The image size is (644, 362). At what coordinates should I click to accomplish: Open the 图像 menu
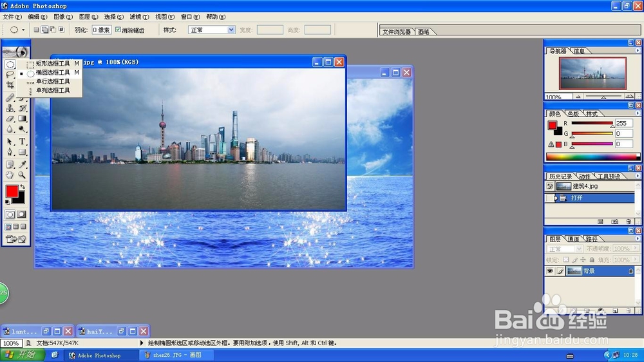pyautogui.click(x=63, y=17)
